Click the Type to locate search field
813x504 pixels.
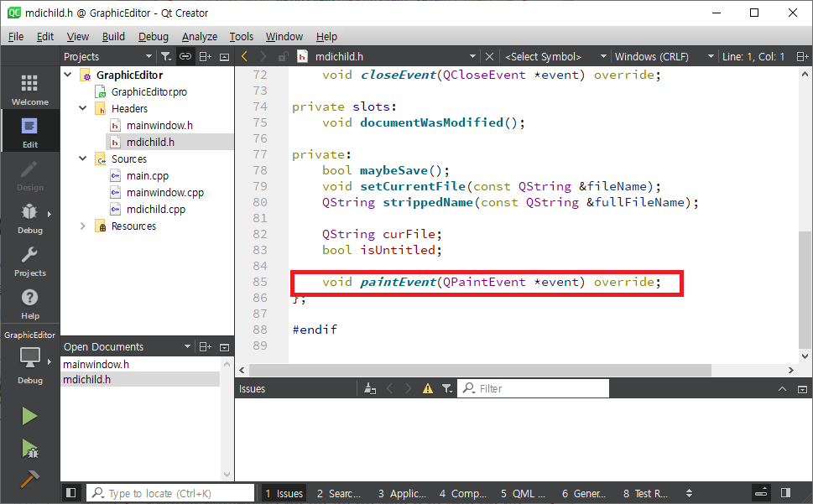pos(170,493)
